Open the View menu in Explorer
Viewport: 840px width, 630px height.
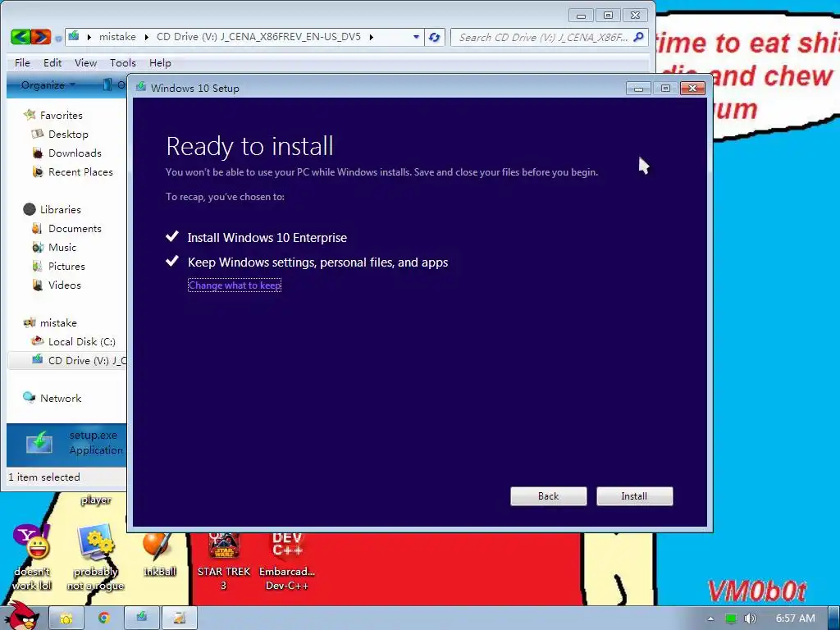click(x=85, y=62)
